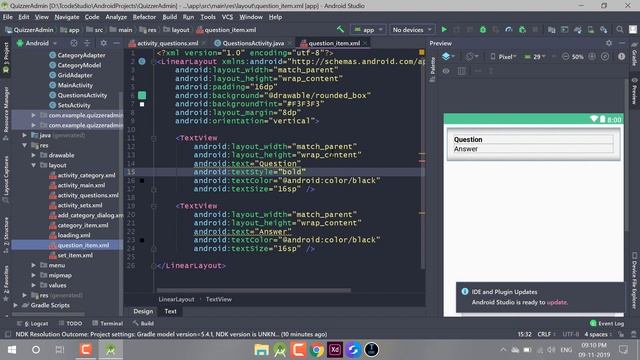Hide the Preview panel with minus icon
The height and width of the screenshot is (360, 640).
(x=622, y=43)
